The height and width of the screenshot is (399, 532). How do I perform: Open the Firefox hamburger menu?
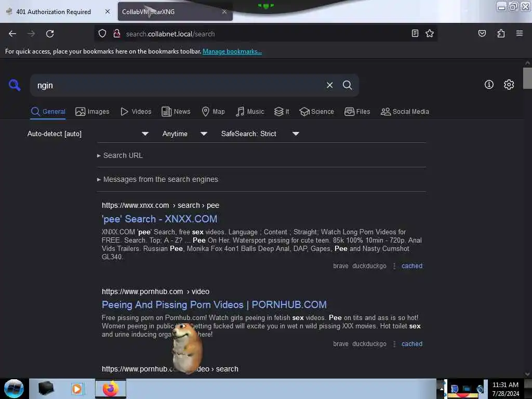coord(520,33)
